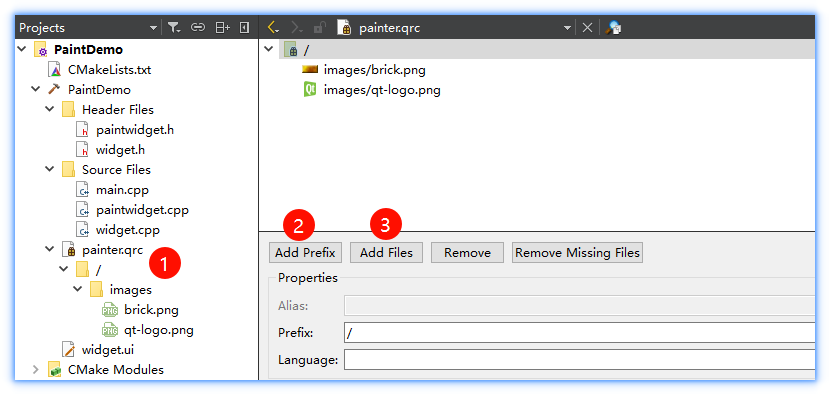Click the widget.ui form file icon
Image resolution: width=830 pixels, height=395 pixels.
(x=68, y=349)
